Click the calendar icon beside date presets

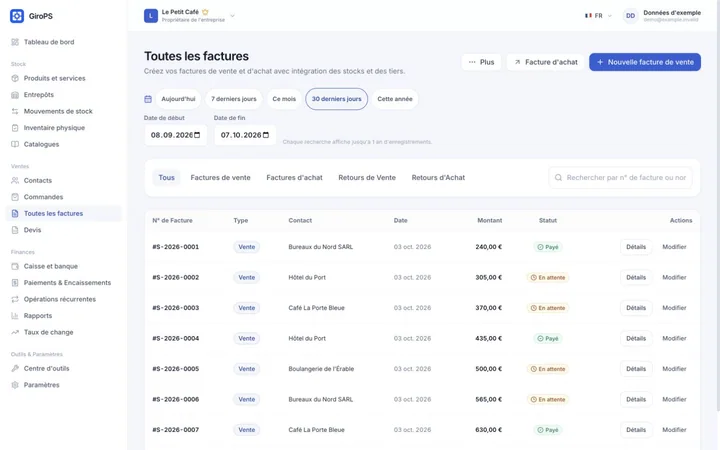coord(148,99)
